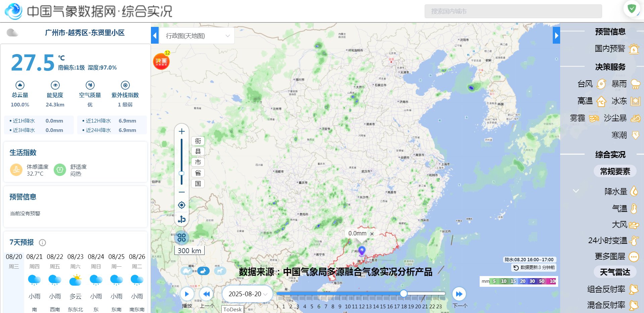Collapse the 常规要素 section chevron
644x313 pixels.
[x=576, y=190]
